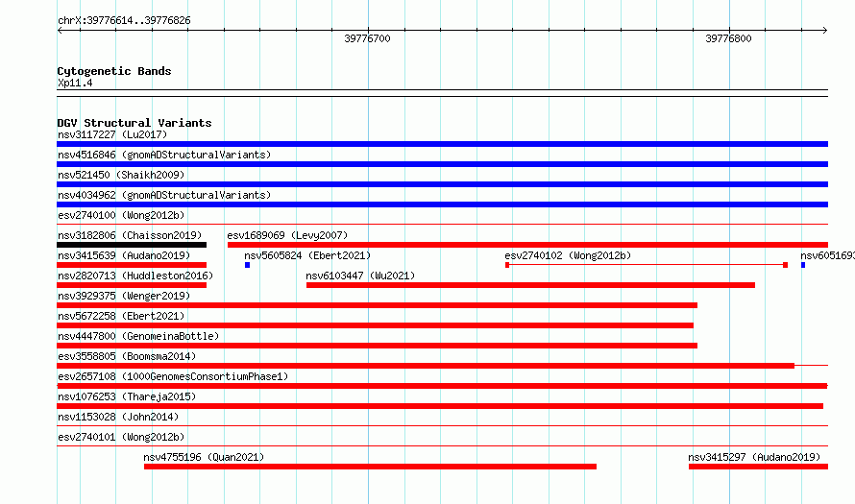
Task: Open nsv3182806 (Chaisson2019) label
Action: pos(130,235)
